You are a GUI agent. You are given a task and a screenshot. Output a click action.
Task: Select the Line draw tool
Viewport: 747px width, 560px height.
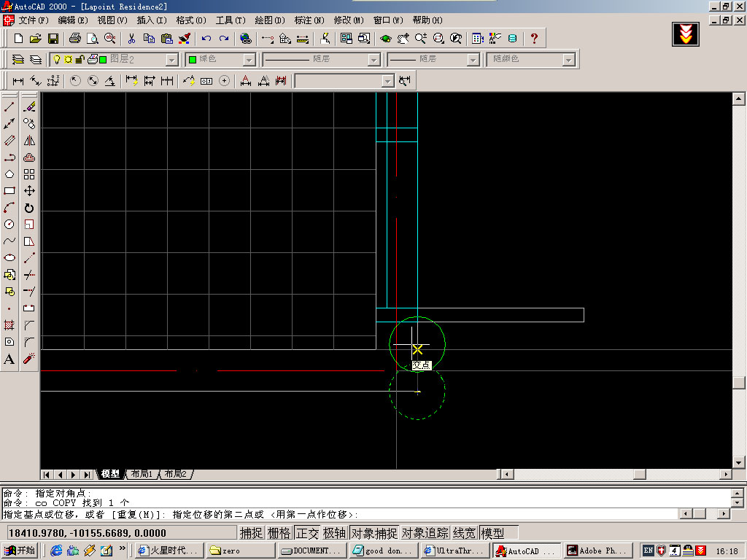9,107
